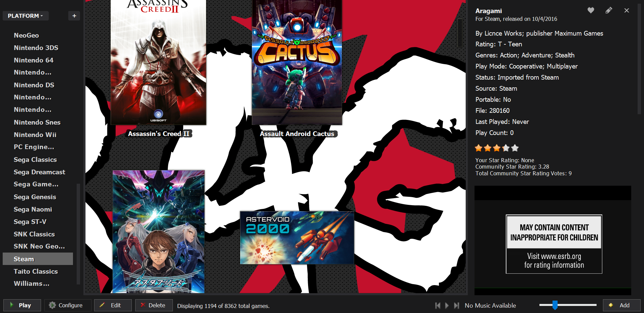Click the Assassin's Creed II title label
Screen dimensions: 644x313
pos(159,134)
